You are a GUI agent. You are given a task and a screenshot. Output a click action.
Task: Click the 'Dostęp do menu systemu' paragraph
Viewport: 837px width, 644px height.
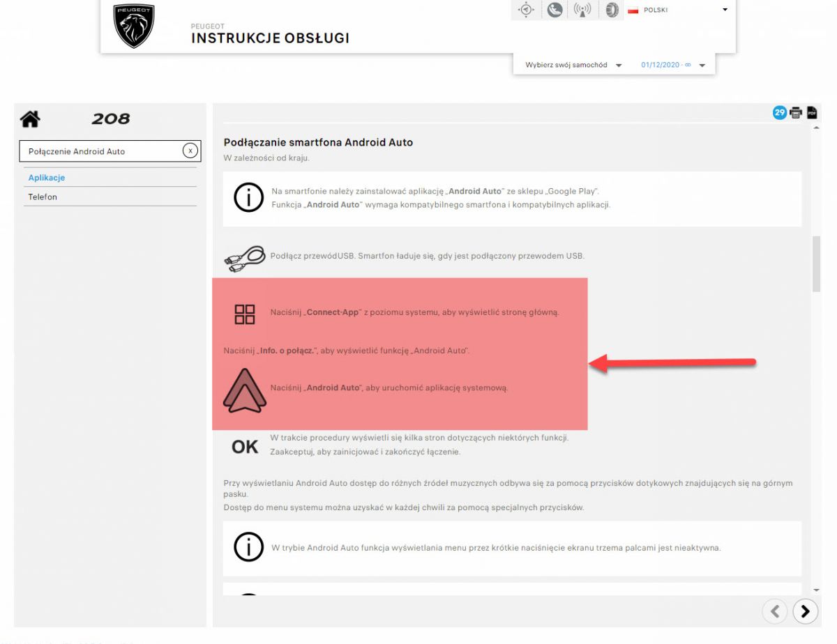(x=404, y=507)
